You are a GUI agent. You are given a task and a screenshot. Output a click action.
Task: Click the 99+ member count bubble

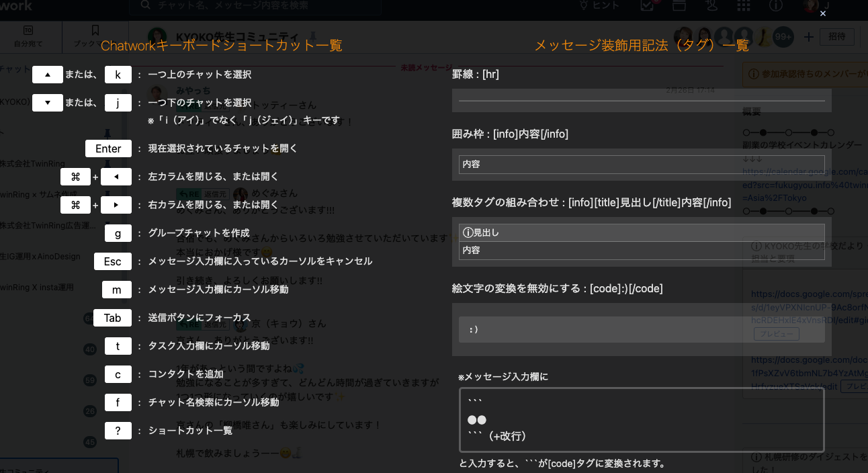(783, 37)
